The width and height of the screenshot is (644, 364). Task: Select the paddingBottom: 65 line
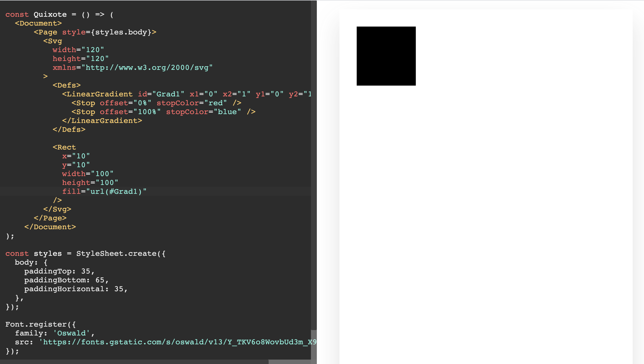coord(66,280)
